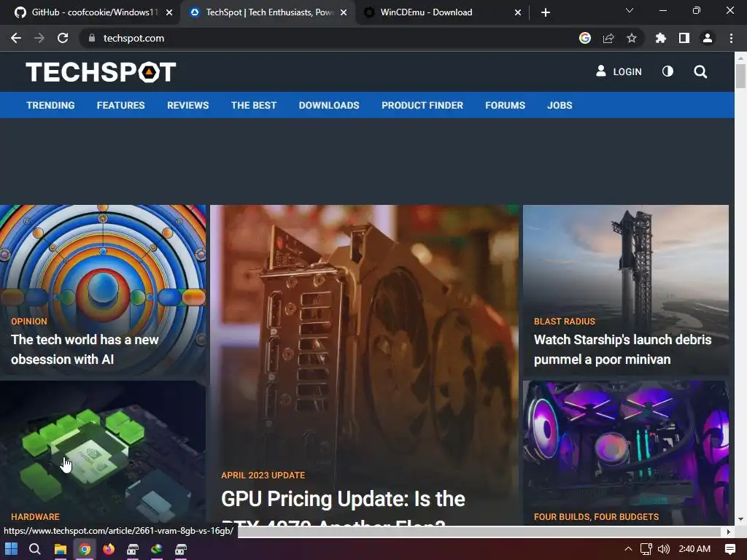This screenshot has height=560, width=747.
Task: Click the HARDWARE category label
Action: [x=35, y=517]
